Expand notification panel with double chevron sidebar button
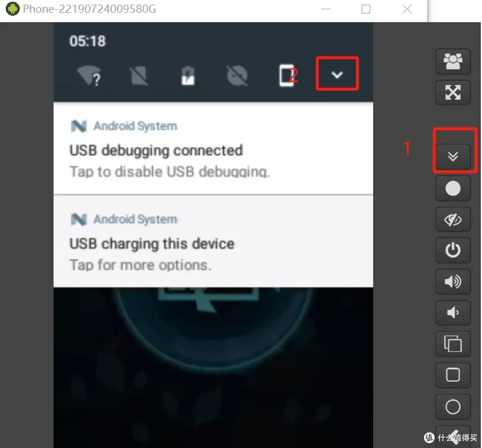 [x=453, y=157]
